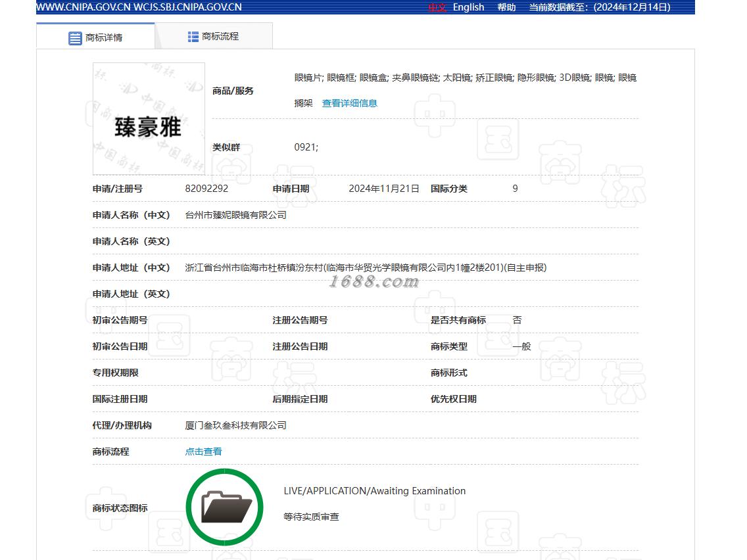Select the applicant address starting with 浙江省台州市
This screenshot has height=560, width=747.
pyautogui.click(x=366, y=268)
